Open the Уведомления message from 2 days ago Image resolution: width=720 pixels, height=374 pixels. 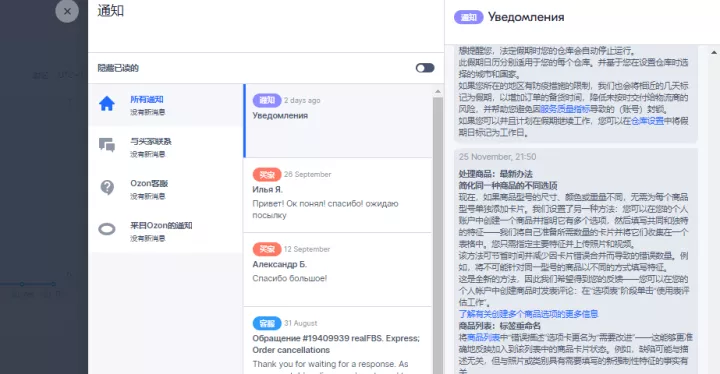point(338,121)
